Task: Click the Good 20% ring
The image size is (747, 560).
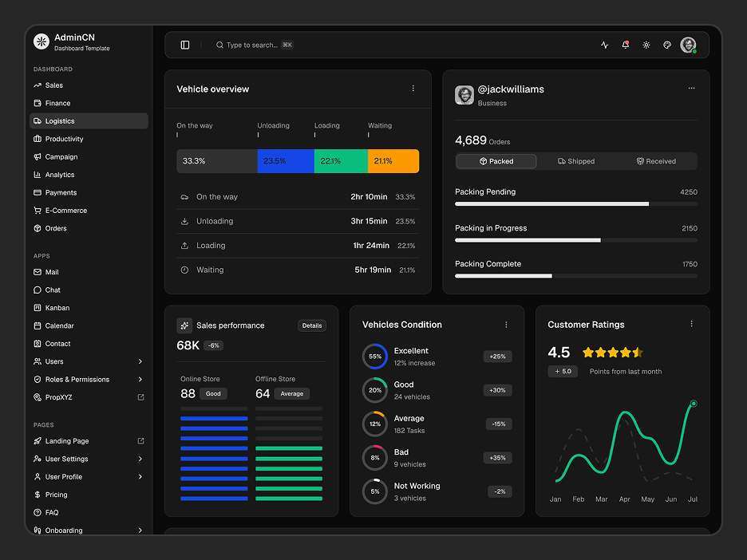Action: (375, 390)
